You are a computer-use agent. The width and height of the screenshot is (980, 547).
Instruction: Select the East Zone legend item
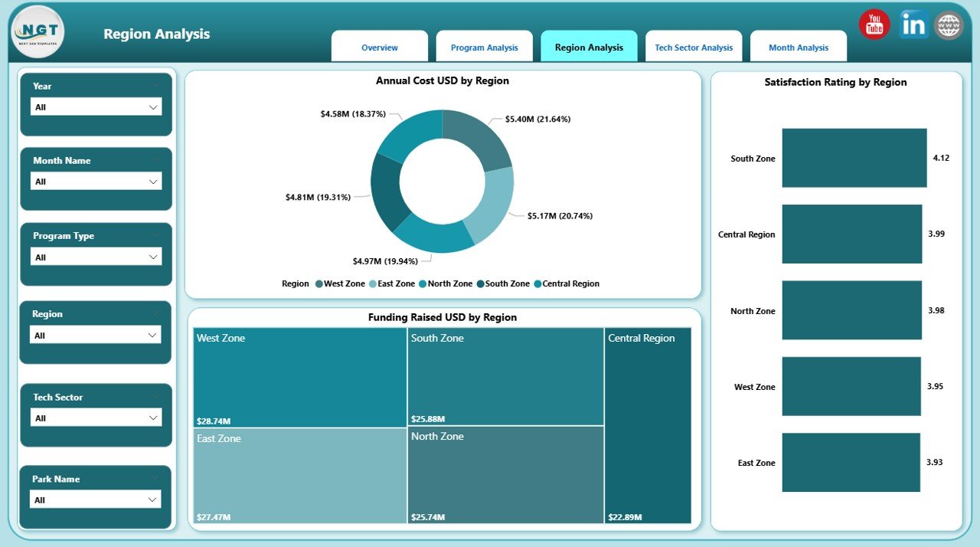[x=393, y=283]
